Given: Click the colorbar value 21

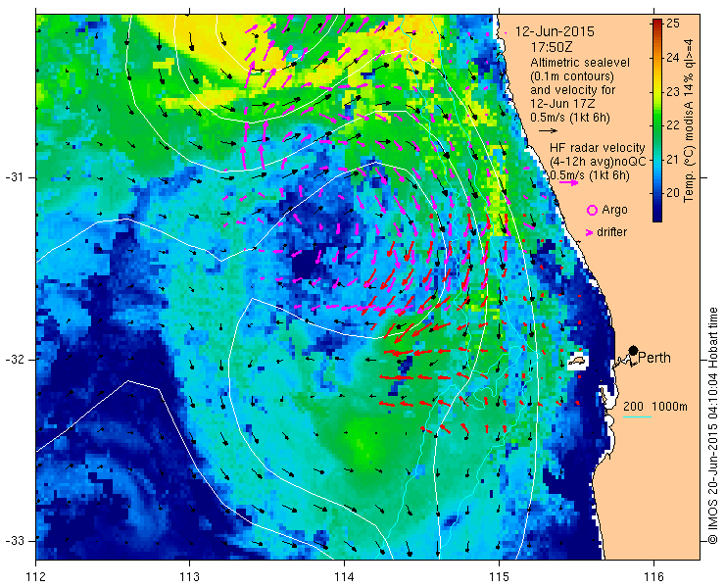Looking at the screenshot, I should coord(673,159).
